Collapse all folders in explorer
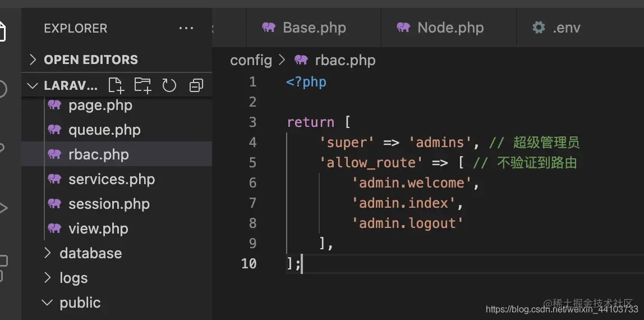This screenshot has height=320, width=644. click(x=196, y=85)
